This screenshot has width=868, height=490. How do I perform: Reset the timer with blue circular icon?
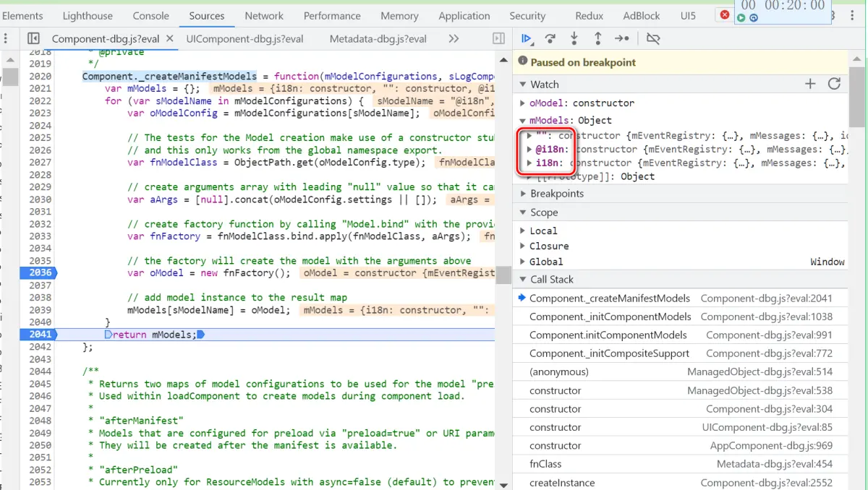pos(754,18)
